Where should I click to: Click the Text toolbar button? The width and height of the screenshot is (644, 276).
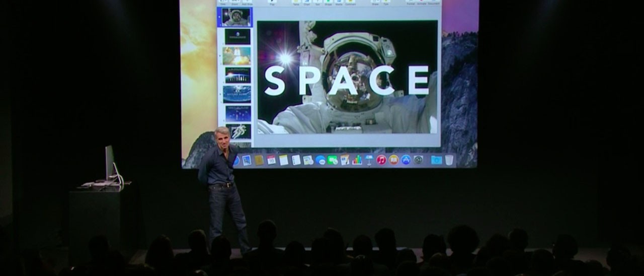317,3
